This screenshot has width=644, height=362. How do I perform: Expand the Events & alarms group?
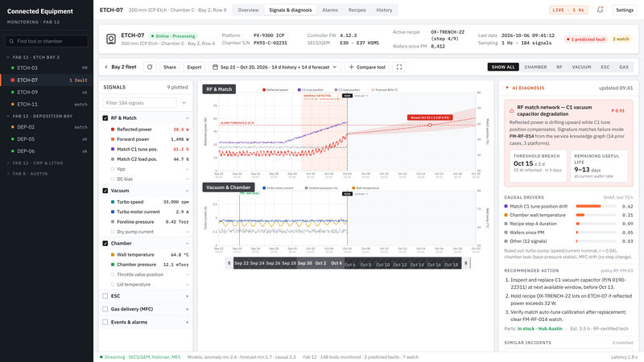187,323
